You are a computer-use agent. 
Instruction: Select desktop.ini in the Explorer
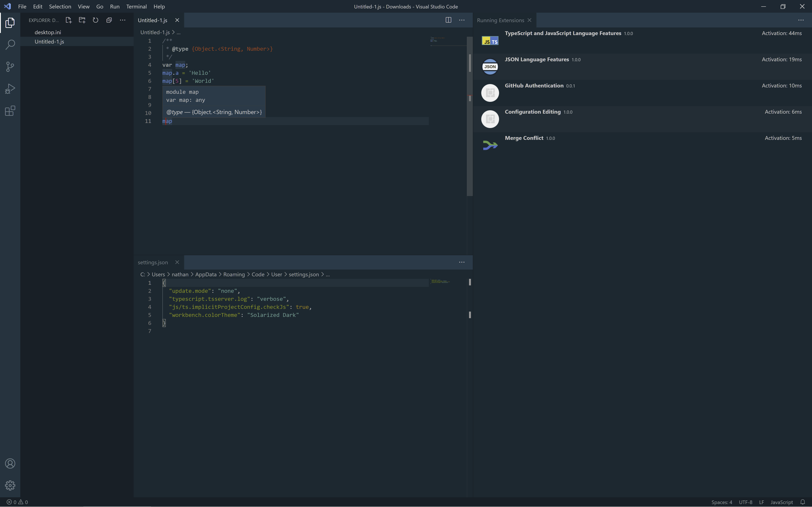tap(48, 32)
